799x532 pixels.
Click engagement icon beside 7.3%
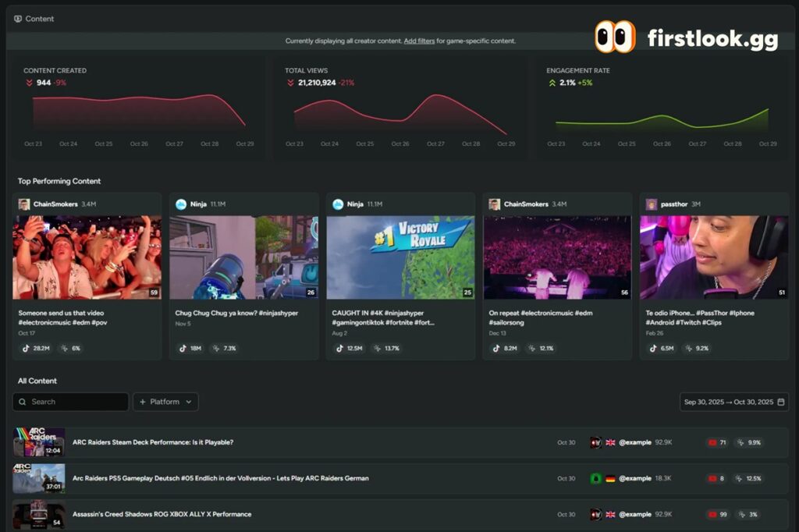pyautogui.click(x=216, y=349)
